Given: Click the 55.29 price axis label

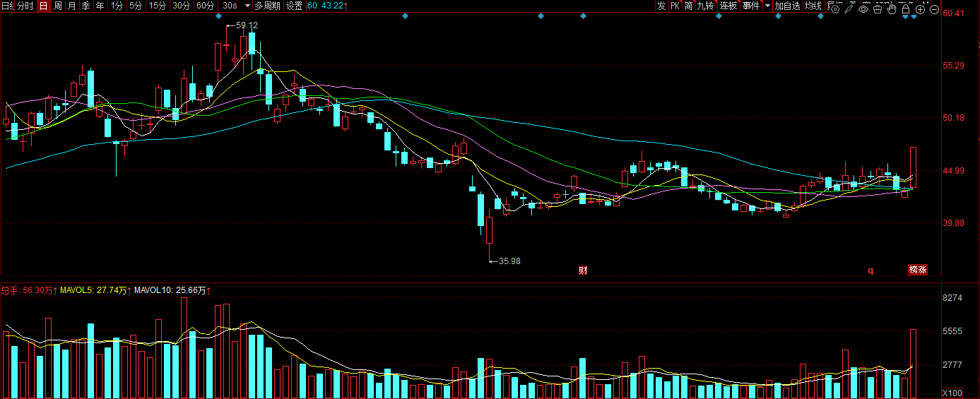Looking at the screenshot, I should 954,66.
